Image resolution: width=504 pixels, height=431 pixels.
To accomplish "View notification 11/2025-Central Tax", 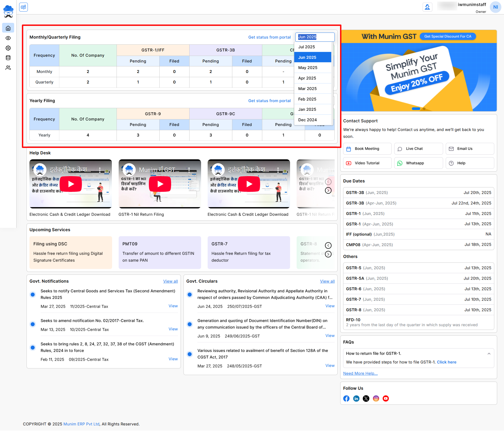I will click(173, 306).
